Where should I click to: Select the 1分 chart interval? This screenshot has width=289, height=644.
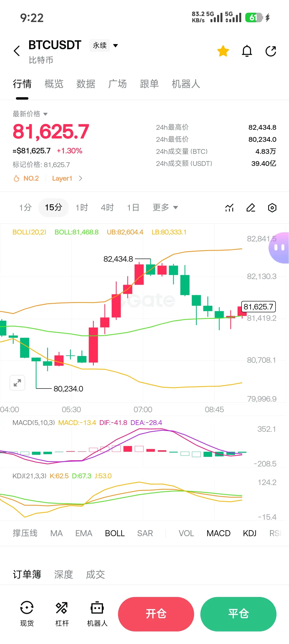(26, 207)
